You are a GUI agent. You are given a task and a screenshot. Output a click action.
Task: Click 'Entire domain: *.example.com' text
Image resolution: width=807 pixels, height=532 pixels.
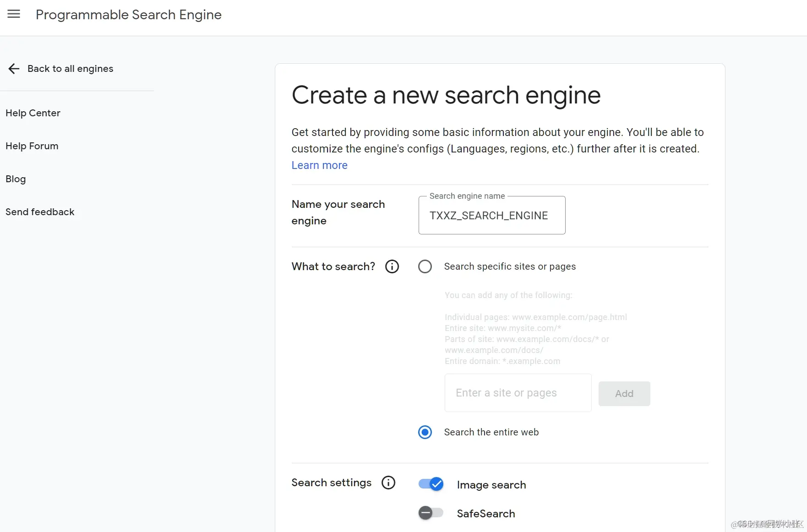502,361
